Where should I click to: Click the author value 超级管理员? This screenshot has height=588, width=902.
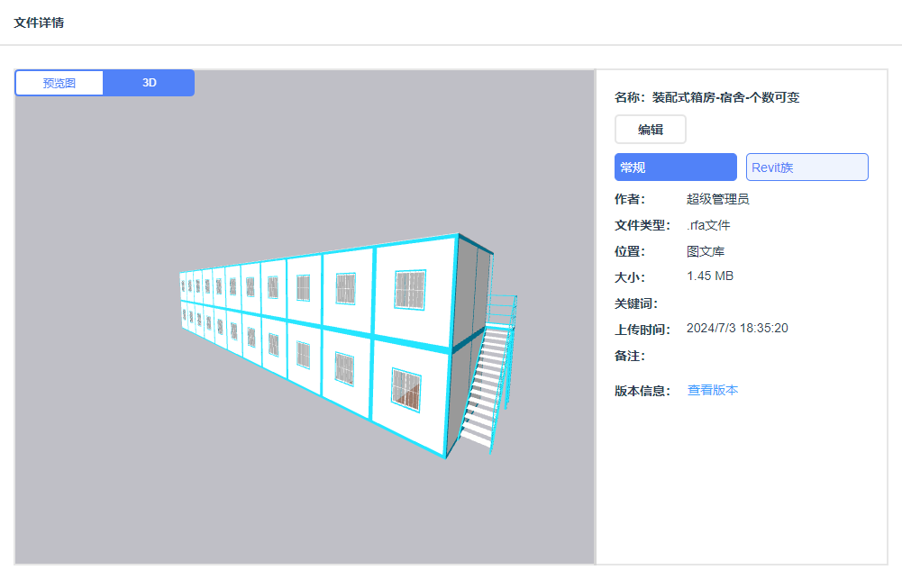pyautogui.click(x=716, y=199)
